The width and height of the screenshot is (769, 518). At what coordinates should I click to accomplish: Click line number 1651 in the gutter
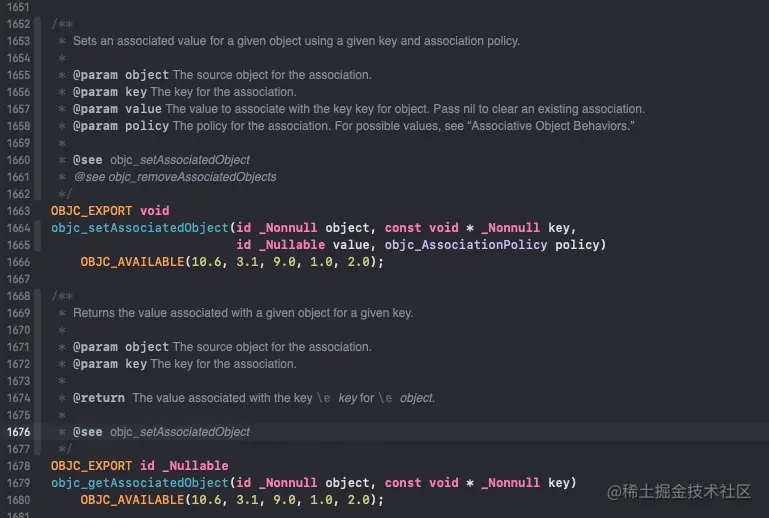[x=17, y=7]
